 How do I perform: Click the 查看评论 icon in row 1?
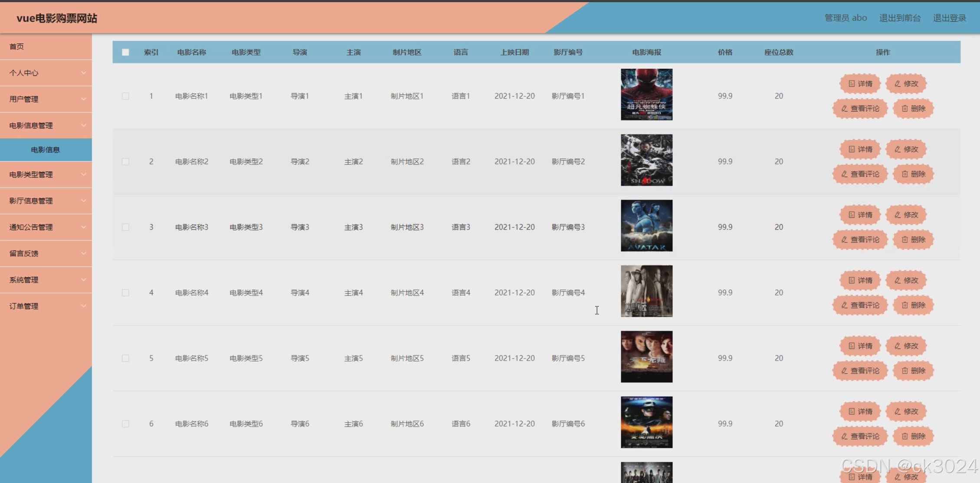click(844, 108)
